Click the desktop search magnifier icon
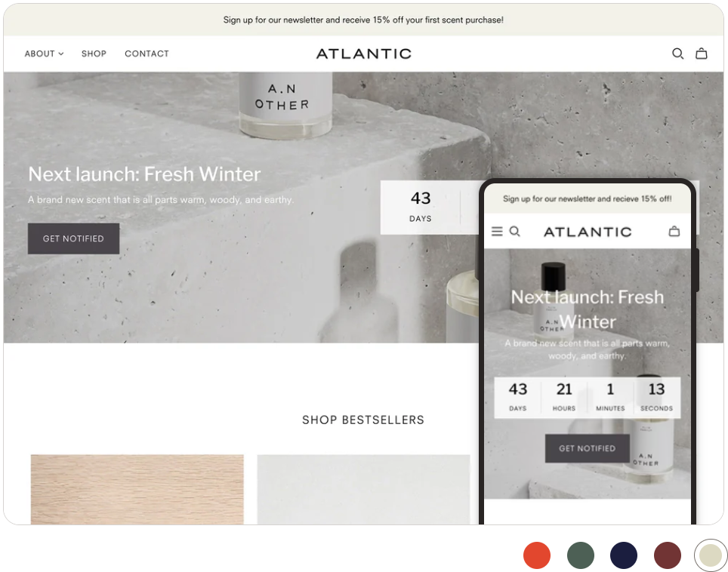The height and width of the screenshot is (572, 728). click(x=677, y=54)
